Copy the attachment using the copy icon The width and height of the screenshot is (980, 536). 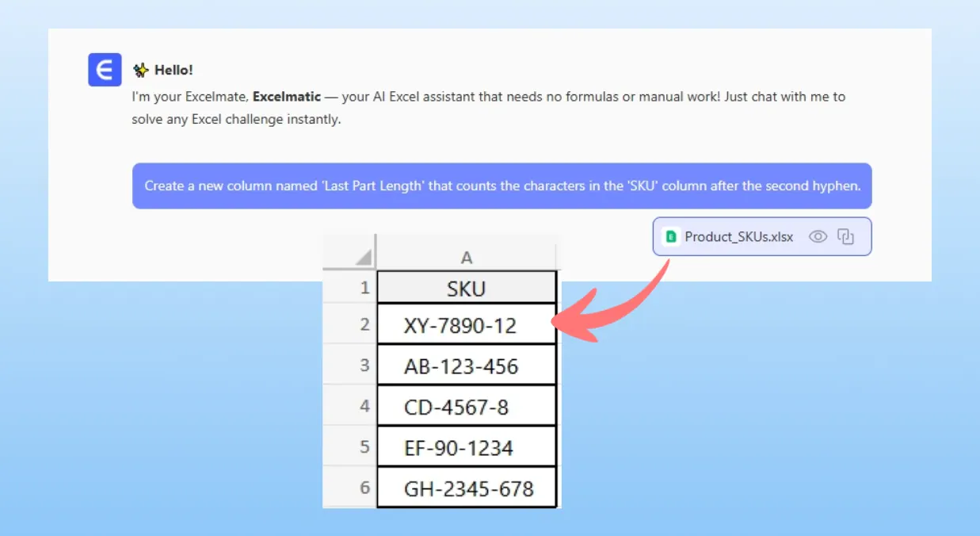[x=846, y=236]
